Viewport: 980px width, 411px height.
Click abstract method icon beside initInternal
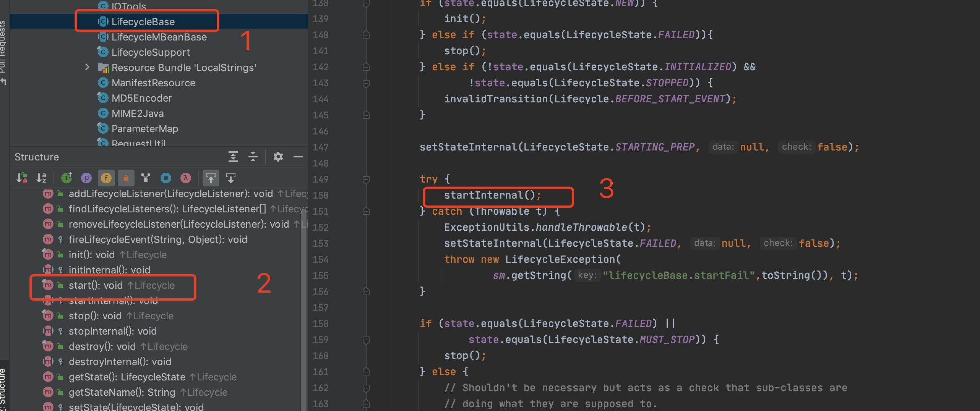pyautogui.click(x=48, y=270)
